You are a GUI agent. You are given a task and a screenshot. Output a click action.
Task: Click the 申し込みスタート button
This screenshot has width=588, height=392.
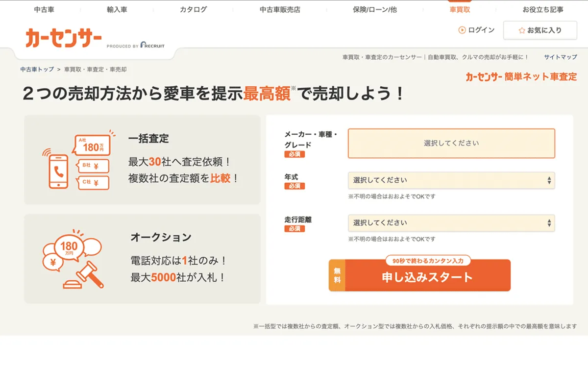click(x=419, y=276)
